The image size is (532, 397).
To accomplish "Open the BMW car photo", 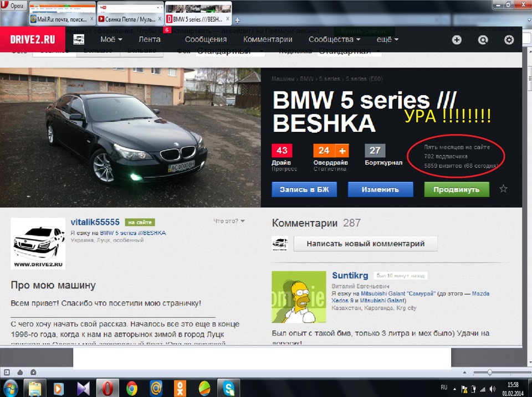I will pyautogui.click(x=130, y=137).
